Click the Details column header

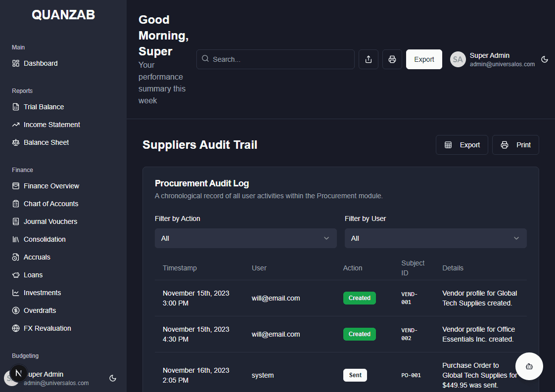453,268
